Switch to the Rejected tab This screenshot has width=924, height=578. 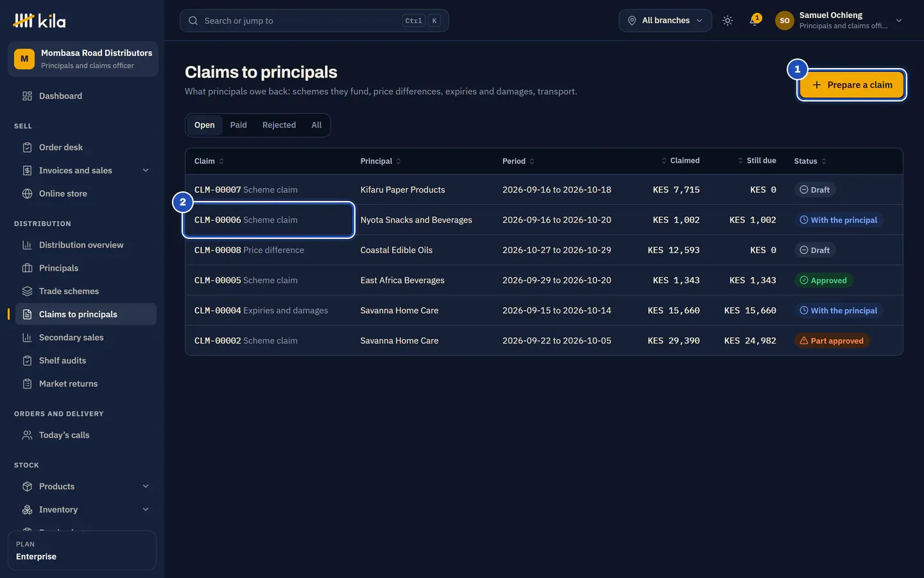pos(279,125)
